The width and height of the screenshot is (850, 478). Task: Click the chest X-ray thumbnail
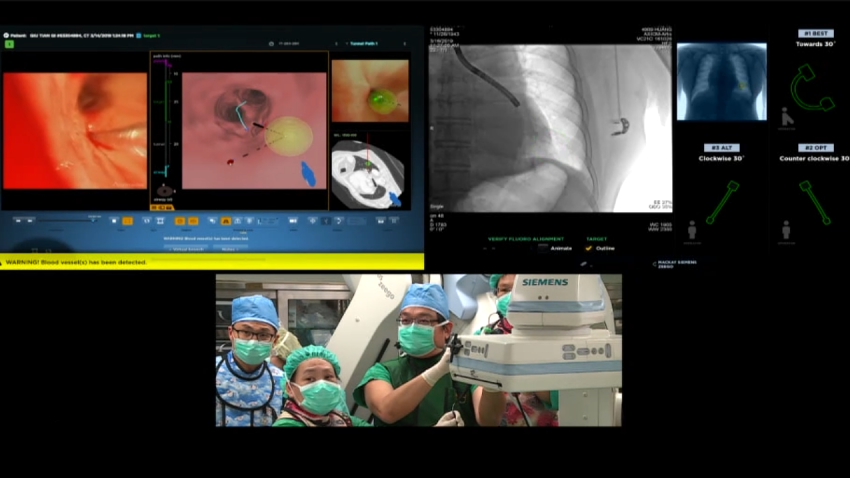click(721, 82)
